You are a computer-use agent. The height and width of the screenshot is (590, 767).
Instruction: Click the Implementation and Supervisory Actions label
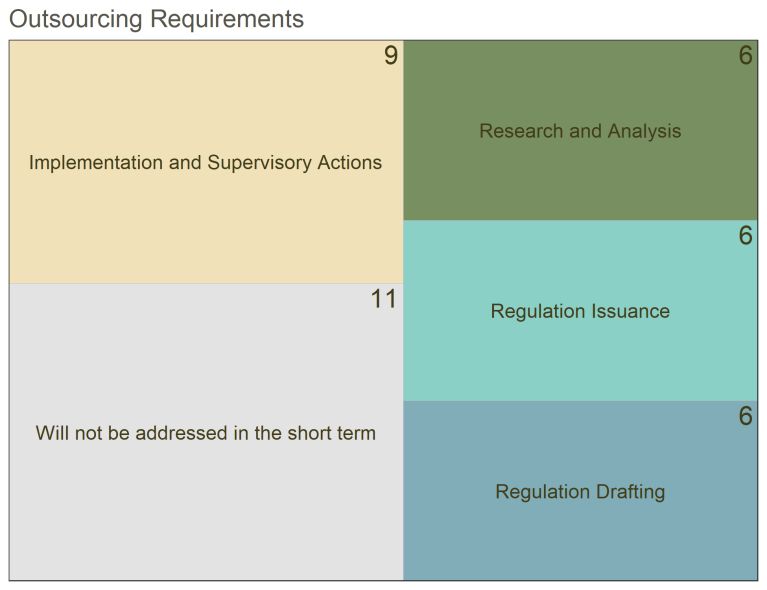(205, 163)
